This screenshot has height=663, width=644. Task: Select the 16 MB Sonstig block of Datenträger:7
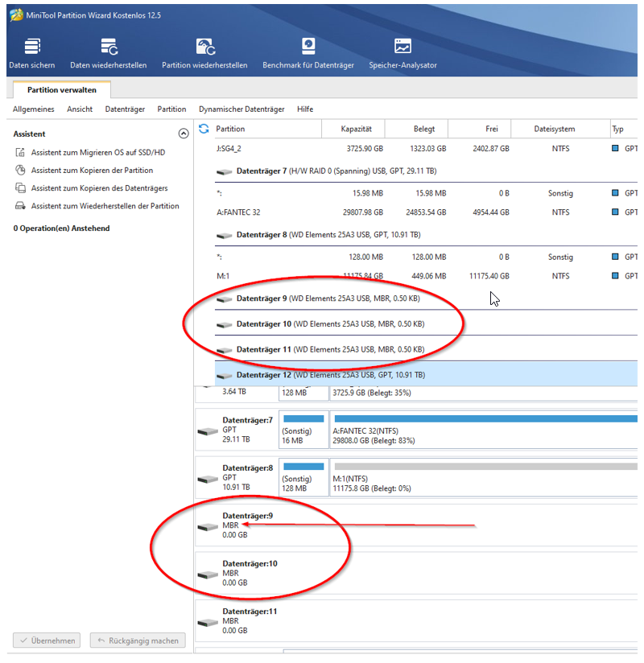pyautogui.click(x=303, y=430)
